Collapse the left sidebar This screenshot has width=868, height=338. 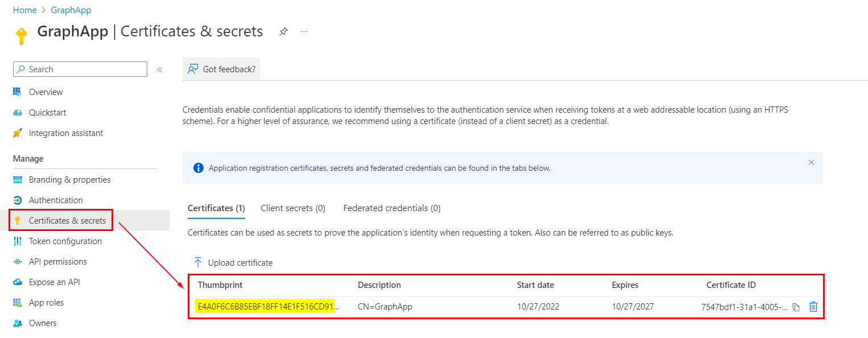[160, 69]
